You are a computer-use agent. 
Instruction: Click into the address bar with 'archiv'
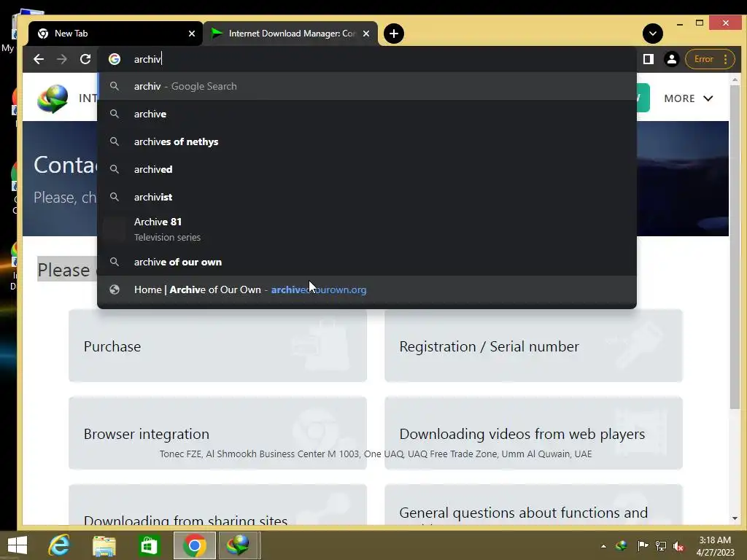(x=367, y=59)
